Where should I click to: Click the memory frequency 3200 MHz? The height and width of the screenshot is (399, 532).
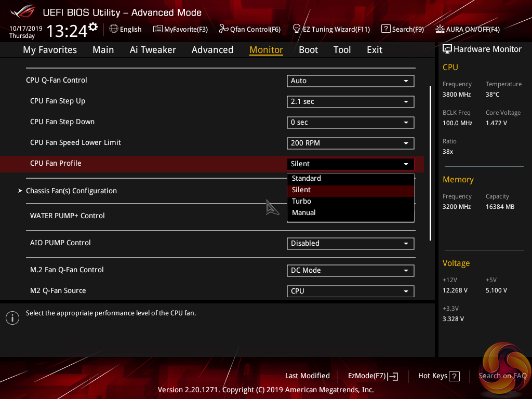pyautogui.click(x=457, y=207)
